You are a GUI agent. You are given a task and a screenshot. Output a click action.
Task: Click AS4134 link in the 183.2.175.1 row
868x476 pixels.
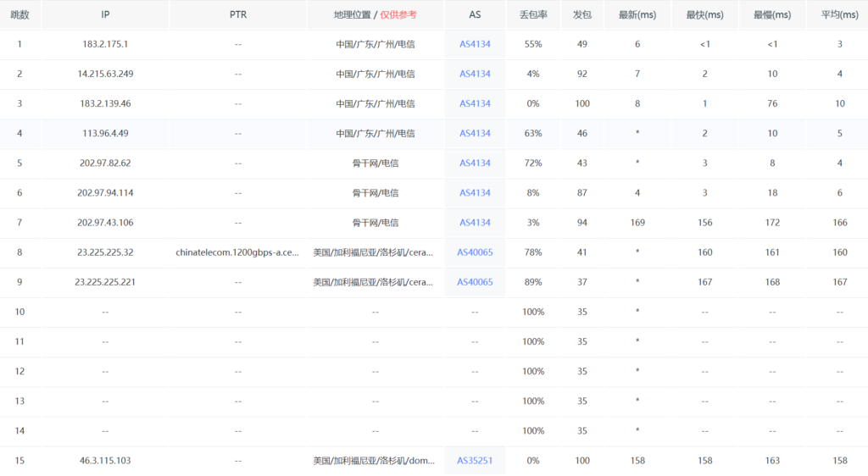475,44
